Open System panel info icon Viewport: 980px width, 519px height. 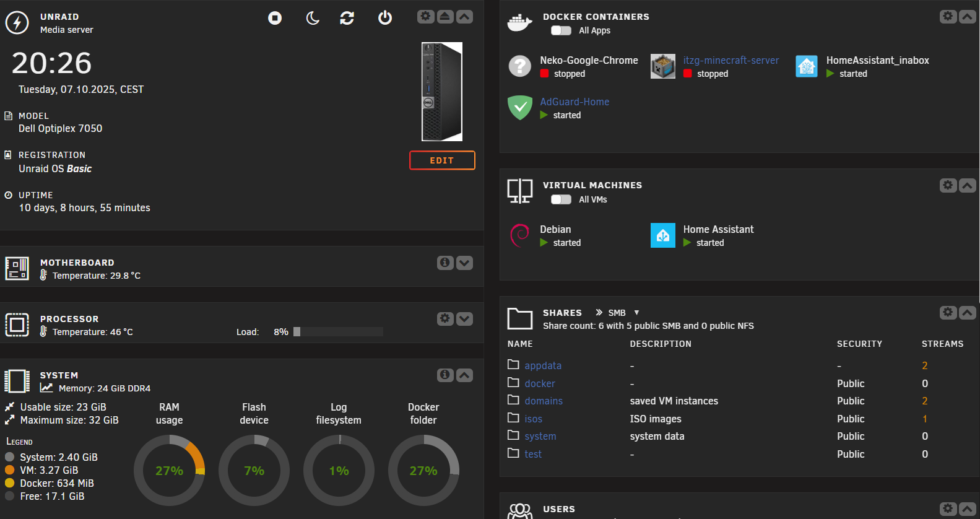tap(445, 375)
